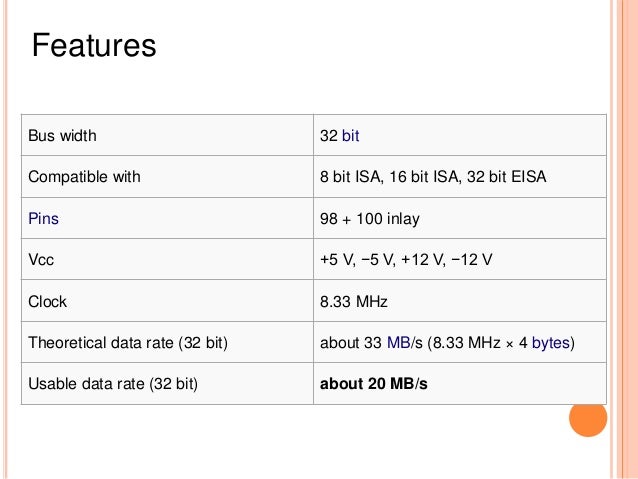Image resolution: width=638 pixels, height=479 pixels.
Task: Click the orange circle at bottom right
Action: tap(588, 417)
